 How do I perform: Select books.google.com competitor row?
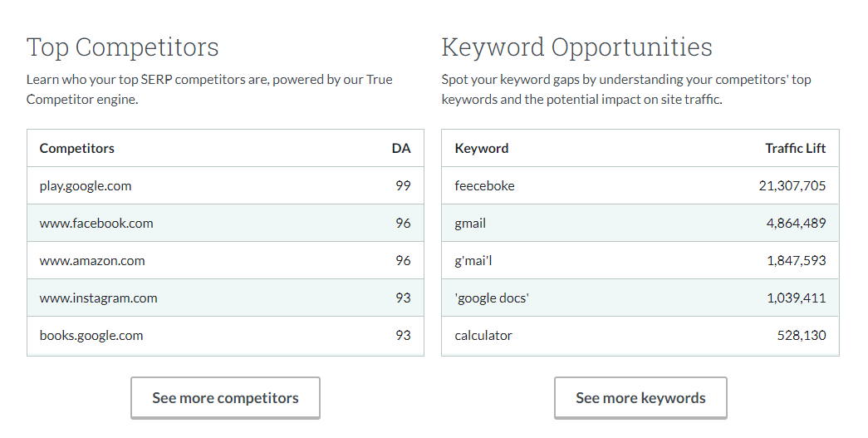[x=91, y=336]
